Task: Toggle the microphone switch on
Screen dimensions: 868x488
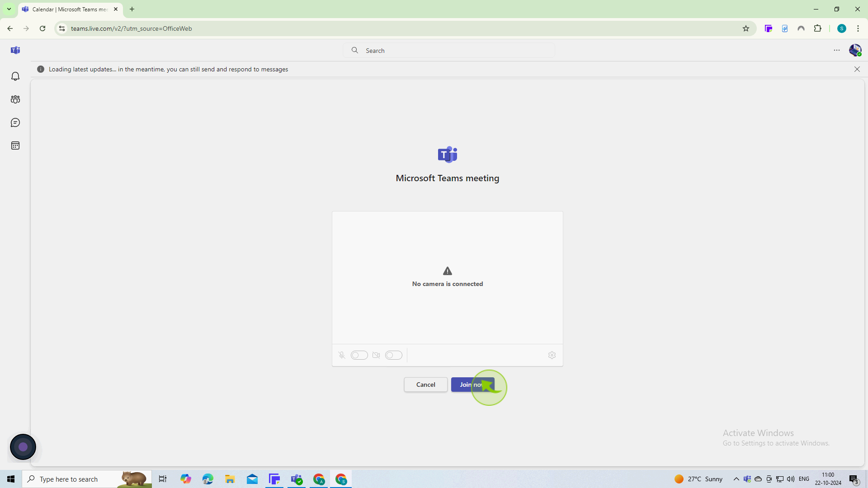Action: 359,355
